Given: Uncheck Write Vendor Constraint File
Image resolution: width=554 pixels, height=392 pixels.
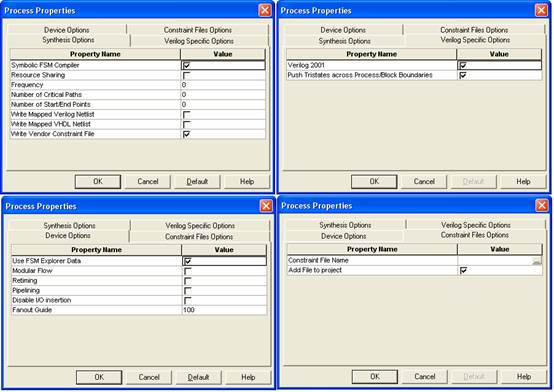Looking at the screenshot, I should click(x=187, y=134).
